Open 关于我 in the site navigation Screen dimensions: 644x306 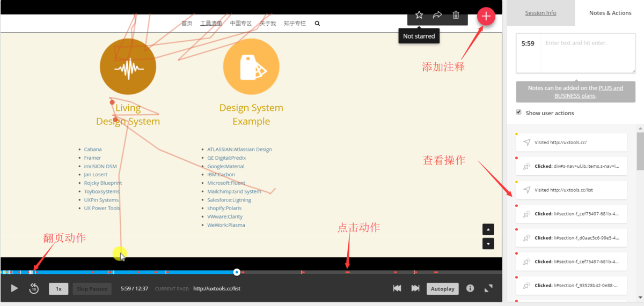[x=268, y=24]
